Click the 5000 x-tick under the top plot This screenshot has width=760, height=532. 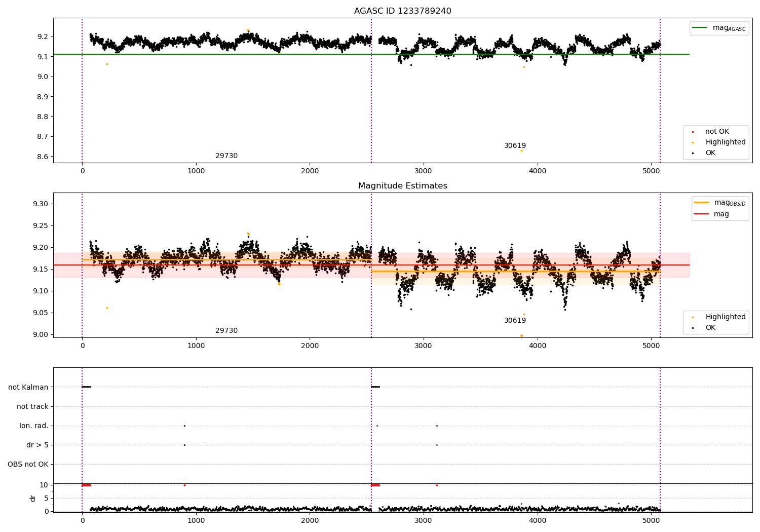[x=651, y=171]
